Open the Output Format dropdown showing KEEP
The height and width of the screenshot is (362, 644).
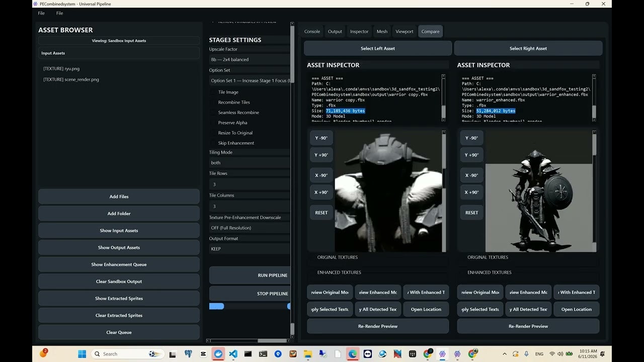point(250,249)
